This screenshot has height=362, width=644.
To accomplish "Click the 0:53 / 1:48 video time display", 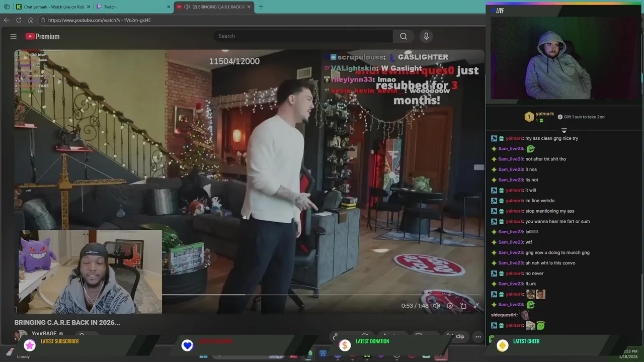I will tap(415, 306).
